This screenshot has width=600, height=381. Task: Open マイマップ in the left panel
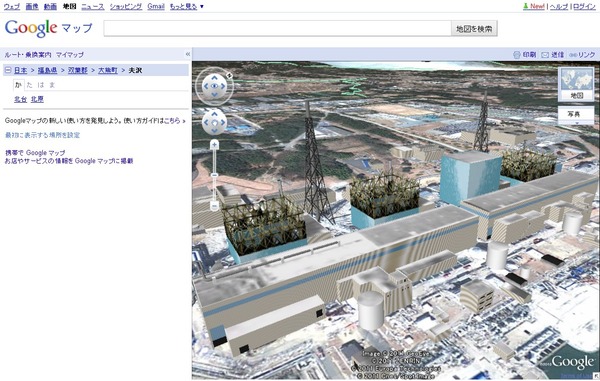(x=70, y=55)
